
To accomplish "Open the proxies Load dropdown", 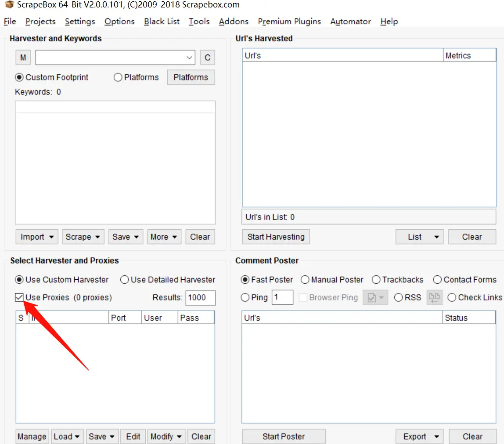I will (x=67, y=436).
